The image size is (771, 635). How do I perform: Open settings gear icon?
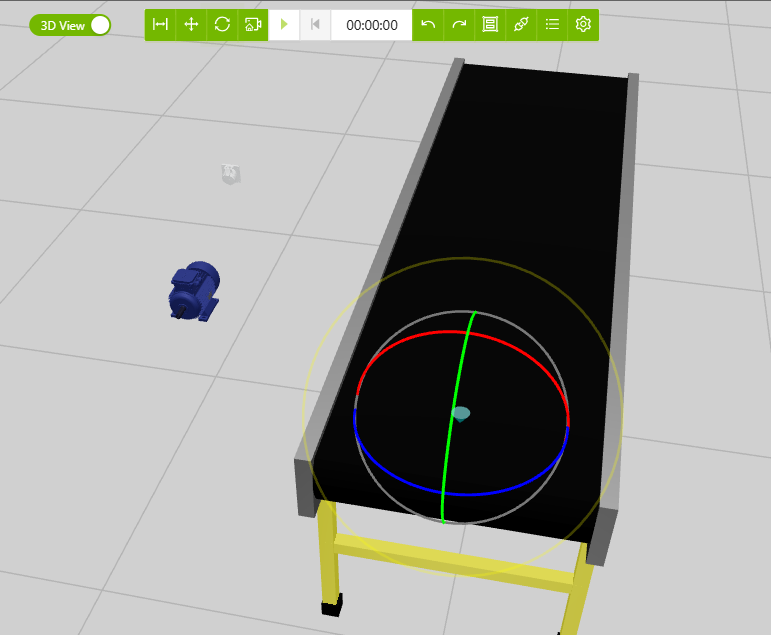click(x=583, y=25)
